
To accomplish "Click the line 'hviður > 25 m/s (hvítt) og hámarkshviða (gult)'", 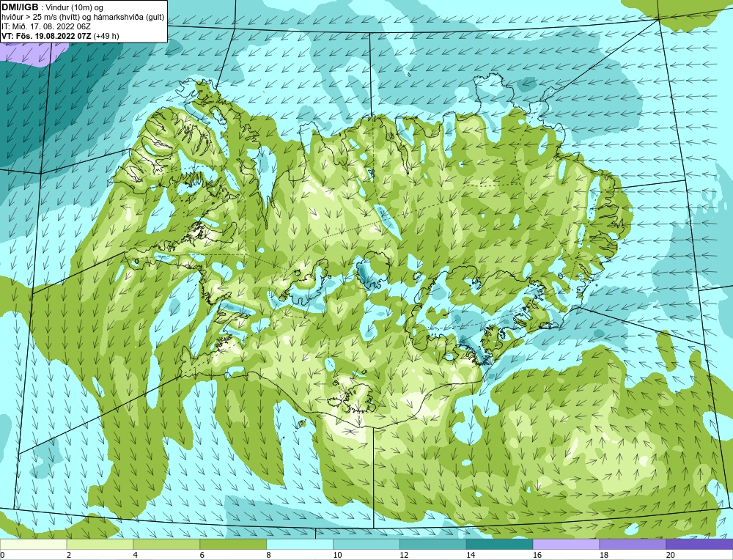I will (83, 17).
